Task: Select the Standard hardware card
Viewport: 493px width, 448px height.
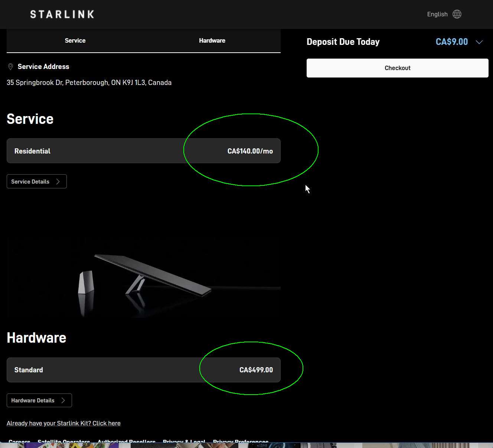Action: pyautogui.click(x=143, y=370)
